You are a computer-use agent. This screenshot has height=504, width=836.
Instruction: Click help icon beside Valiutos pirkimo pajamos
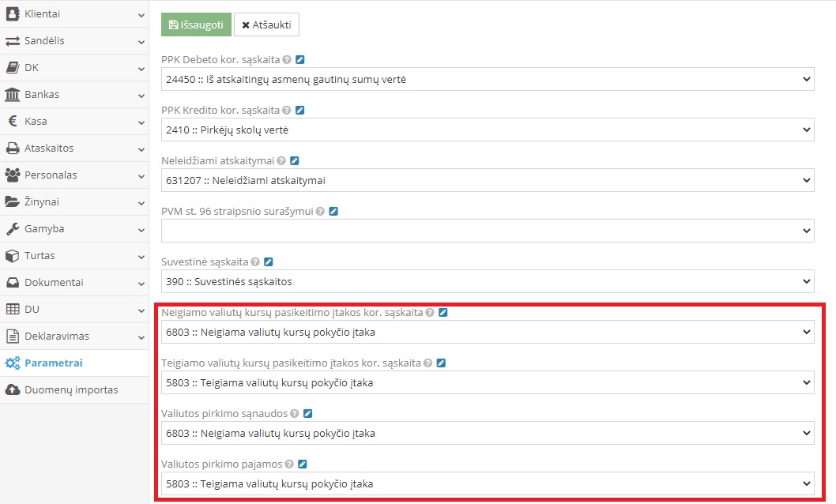coord(289,464)
